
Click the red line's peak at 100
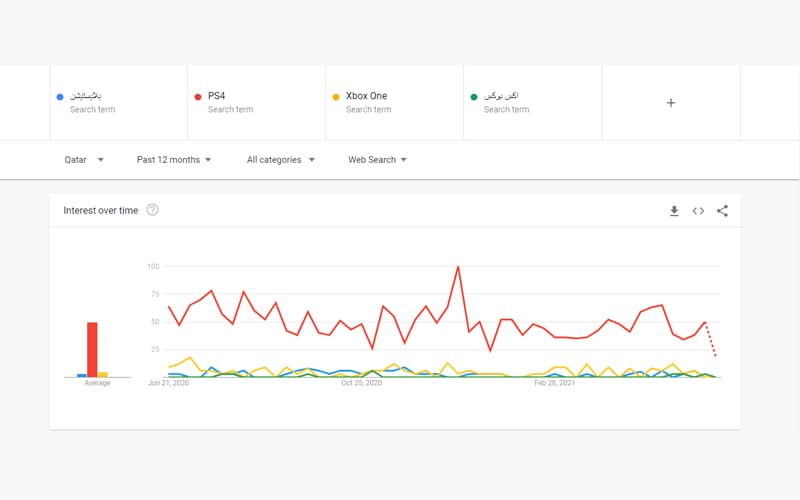(458, 267)
